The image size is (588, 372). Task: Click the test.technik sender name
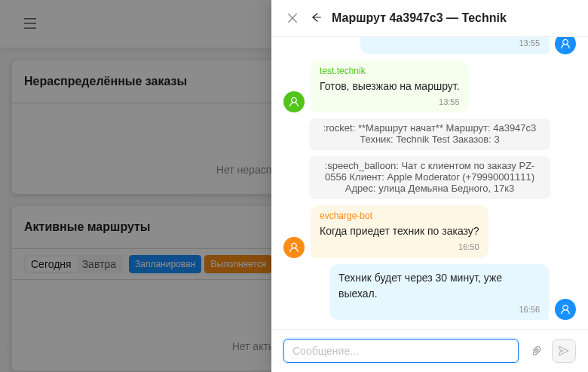click(x=342, y=71)
